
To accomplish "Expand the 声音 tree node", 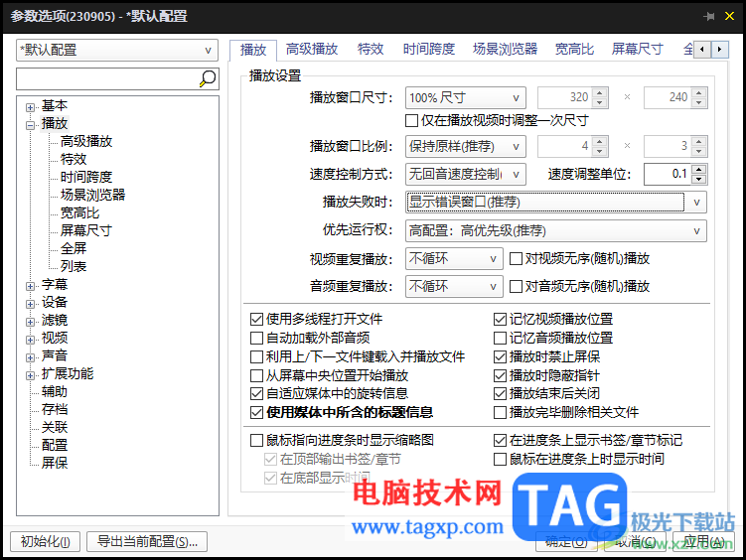I will (x=31, y=357).
